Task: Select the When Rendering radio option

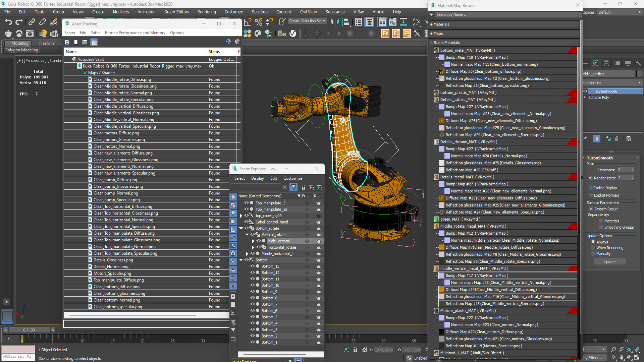Action: [593, 248]
